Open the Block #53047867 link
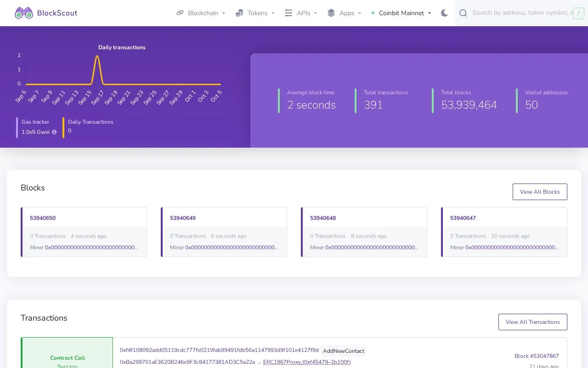Viewport: 588px width, 368px height. pos(537,356)
